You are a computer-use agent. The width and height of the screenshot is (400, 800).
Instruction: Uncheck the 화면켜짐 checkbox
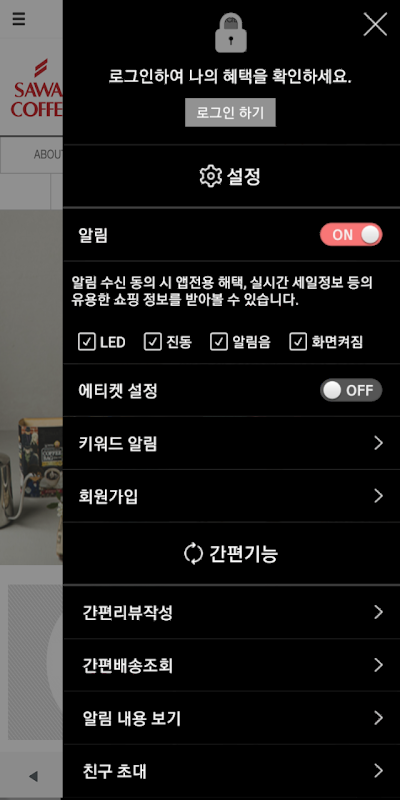[298, 342]
